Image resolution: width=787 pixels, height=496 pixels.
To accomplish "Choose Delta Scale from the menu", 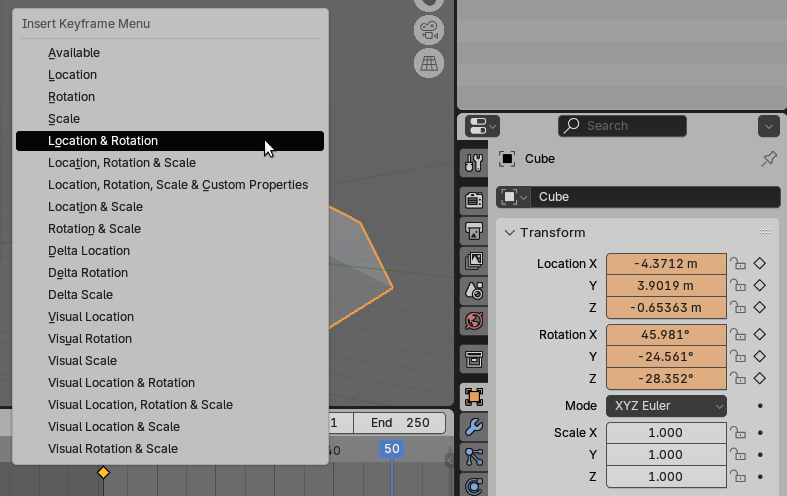I will [x=170, y=295].
